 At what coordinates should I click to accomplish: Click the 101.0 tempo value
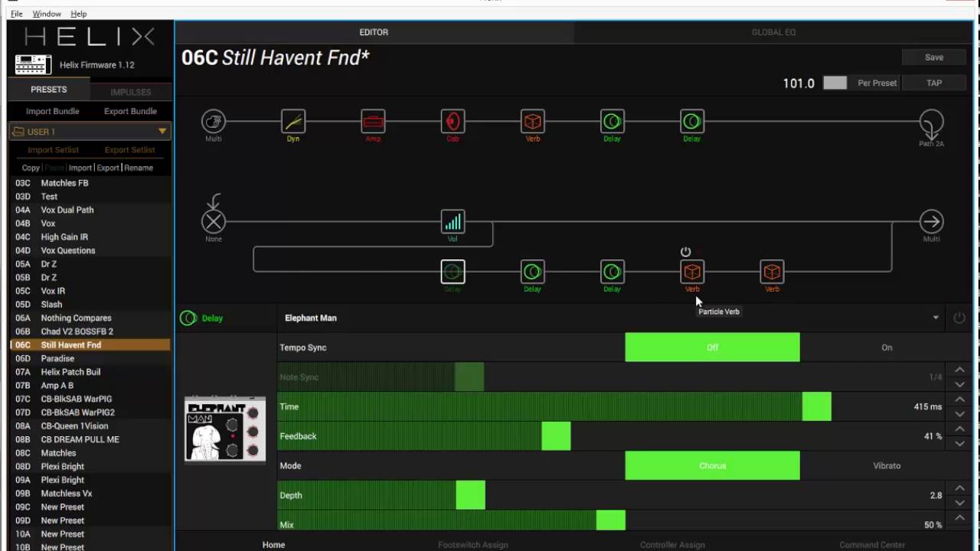coord(799,83)
